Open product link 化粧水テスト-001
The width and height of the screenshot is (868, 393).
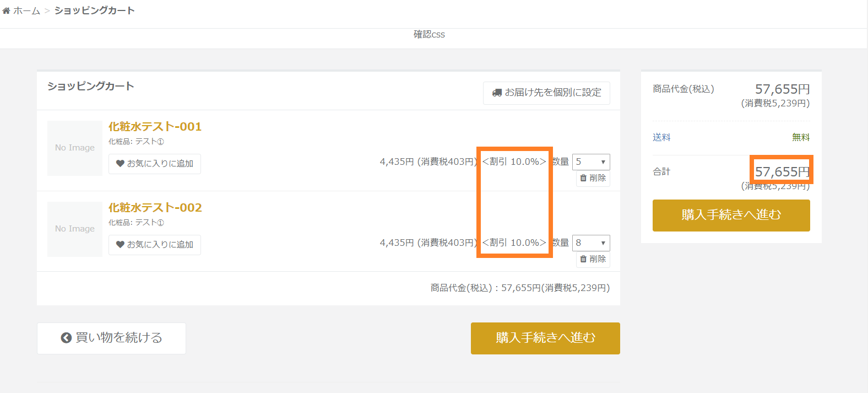[155, 127]
